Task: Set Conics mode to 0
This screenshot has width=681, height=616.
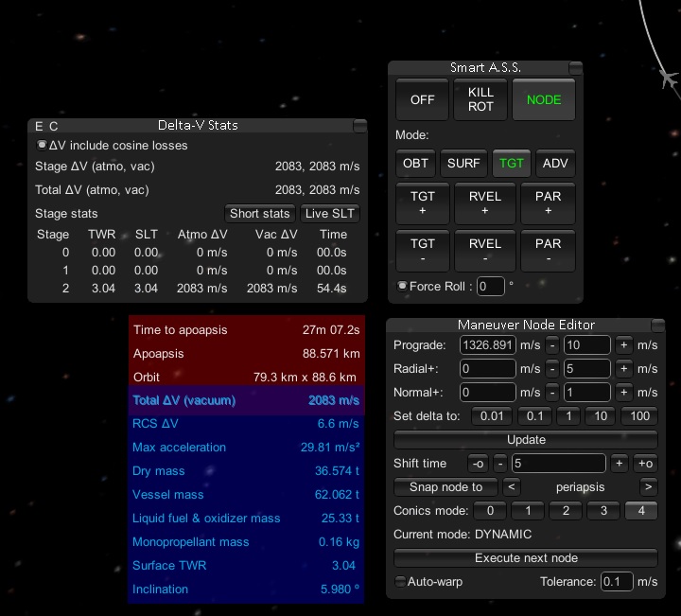Action: click(x=490, y=511)
